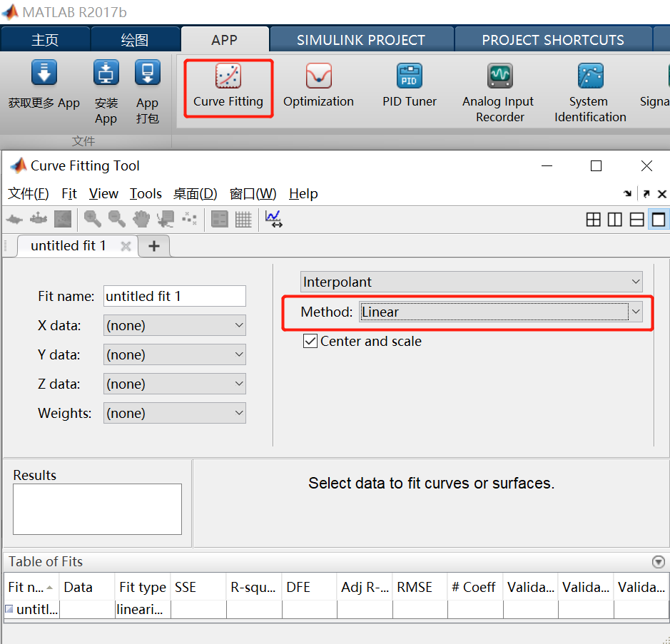Click the contour plot toolbar icon
The image size is (670, 644).
point(63,219)
